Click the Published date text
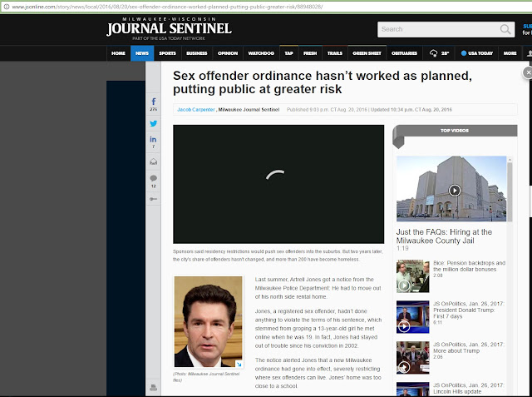Viewport: 532px width, 397px height. pyautogui.click(x=327, y=110)
